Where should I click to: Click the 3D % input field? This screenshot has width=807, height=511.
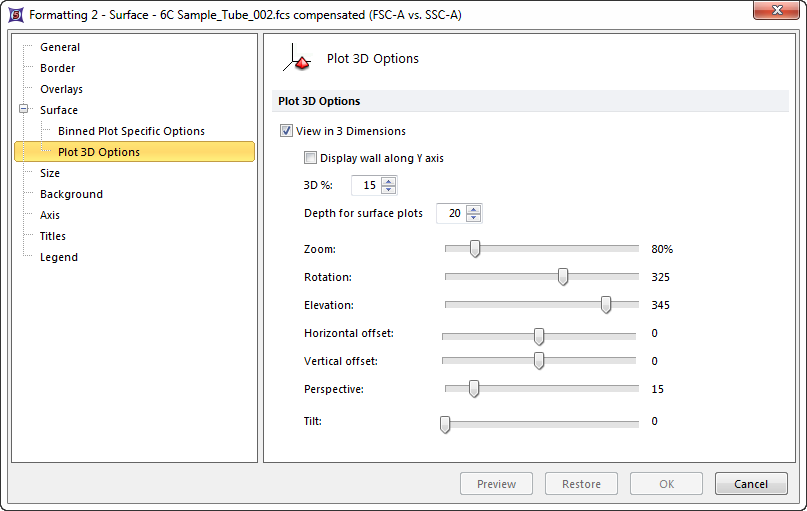tap(366, 185)
